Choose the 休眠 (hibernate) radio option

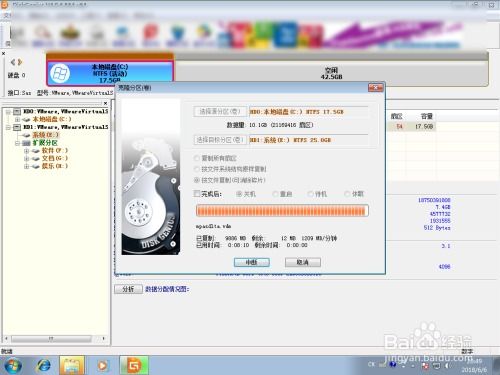[x=347, y=194]
